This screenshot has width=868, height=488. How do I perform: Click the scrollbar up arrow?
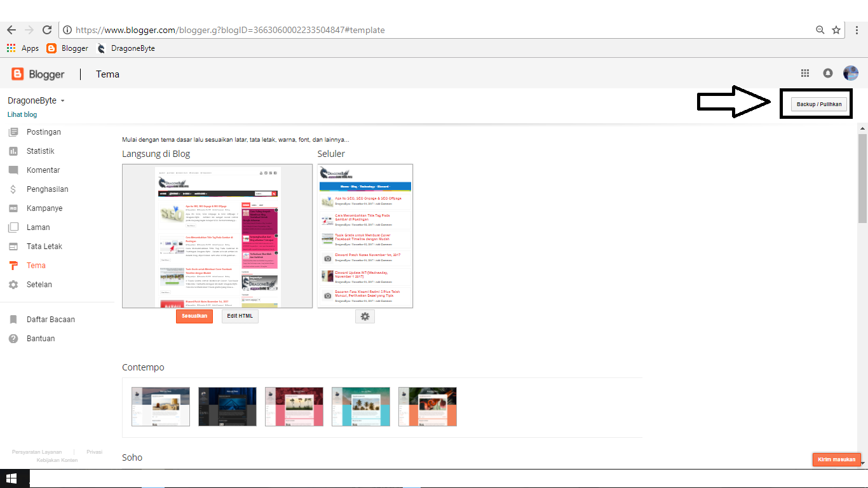862,128
